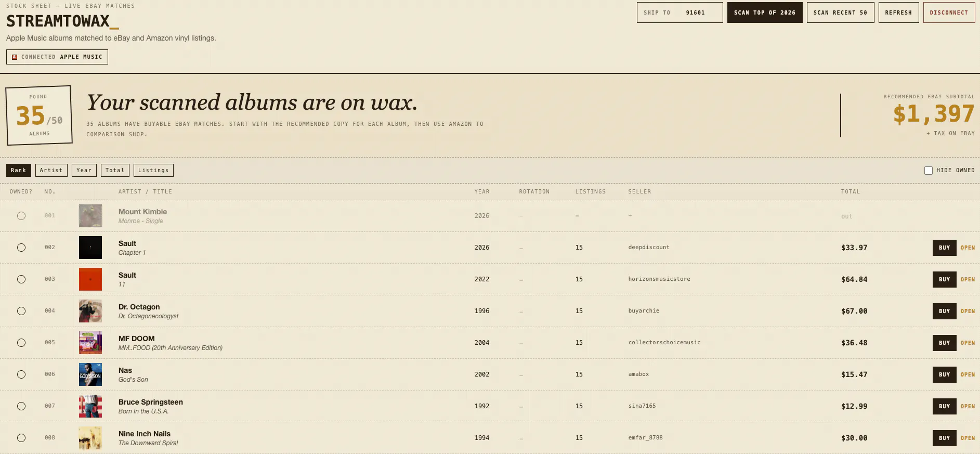The width and height of the screenshot is (980, 454).
Task: Open listings for God's Son
Action: (968, 374)
